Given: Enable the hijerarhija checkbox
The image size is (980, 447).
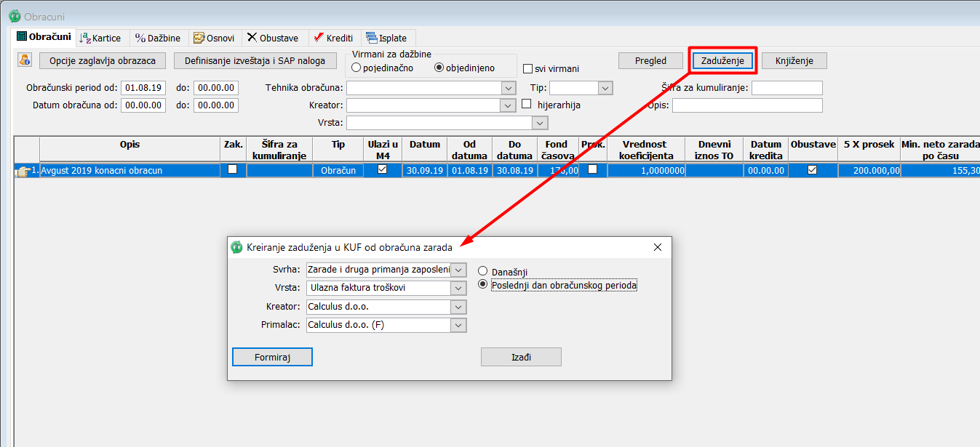Looking at the screenshot, I should pyautogui.click(x=527, y=105).
